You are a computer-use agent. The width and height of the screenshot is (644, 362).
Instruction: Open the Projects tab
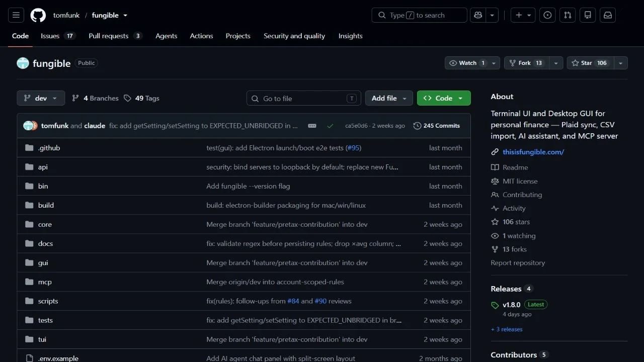238,36
